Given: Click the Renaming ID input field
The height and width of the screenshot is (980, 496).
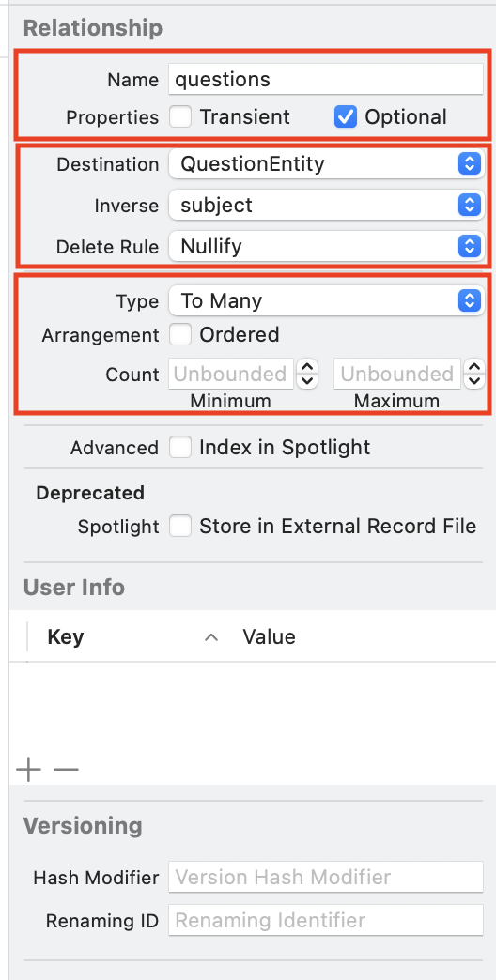Looking at the screenshot, I should pyautogui.click(x=326, y=920).
